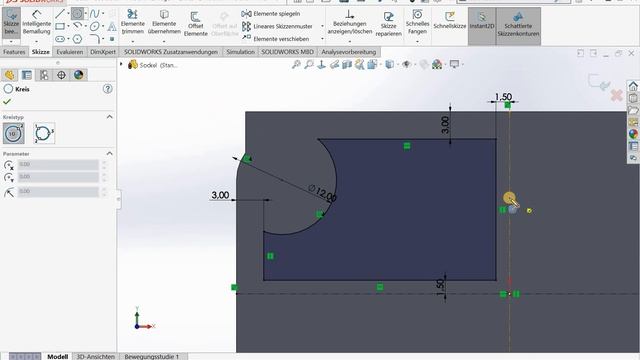
Task: Select Offset Elemente tool
Action: coord(196,24)
